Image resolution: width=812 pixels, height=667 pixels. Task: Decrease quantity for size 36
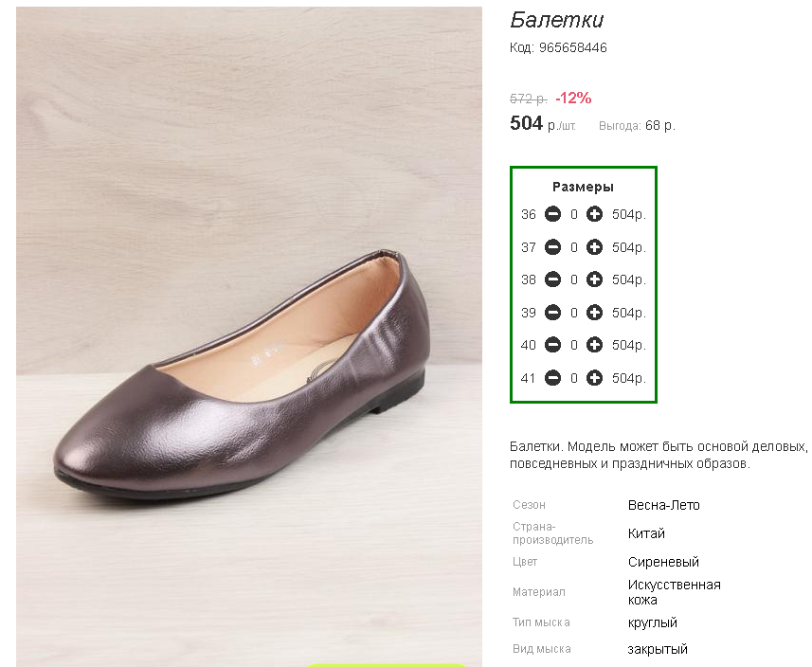(x=553, y=215)
